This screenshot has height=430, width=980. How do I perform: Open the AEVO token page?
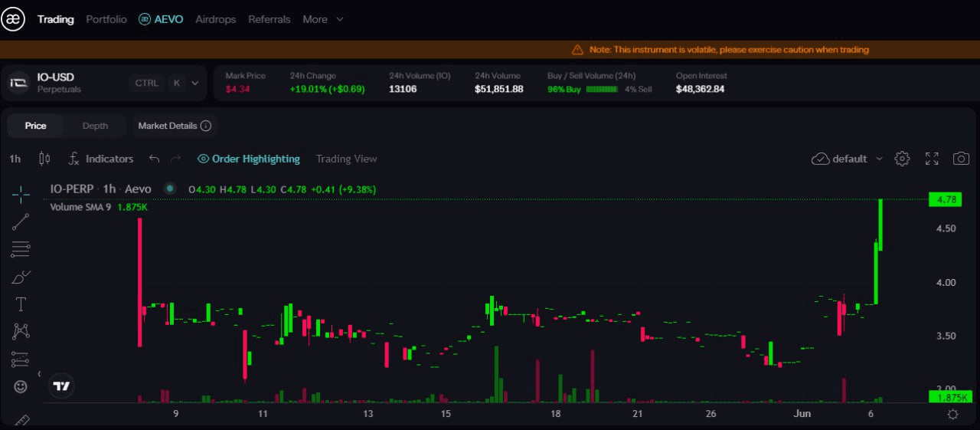pos(161,19)
